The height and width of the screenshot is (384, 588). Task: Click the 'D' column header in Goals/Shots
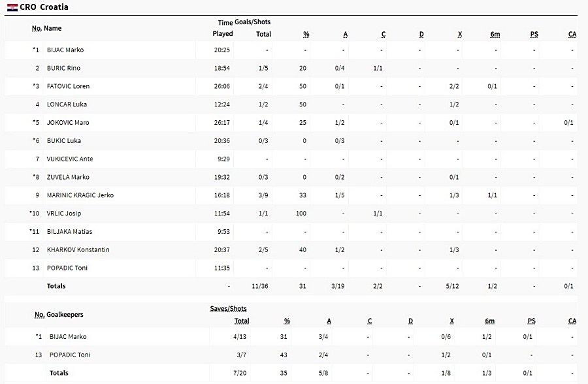421,34
